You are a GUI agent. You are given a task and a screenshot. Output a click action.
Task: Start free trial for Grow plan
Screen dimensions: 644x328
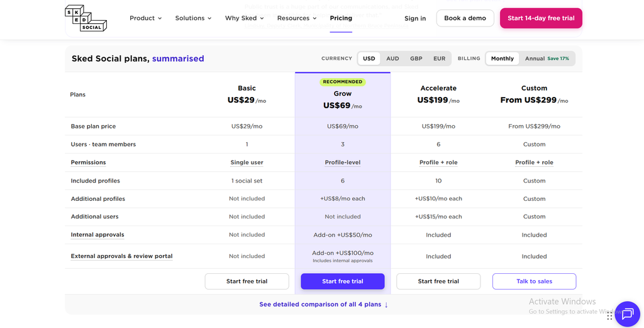click(343, 281)
